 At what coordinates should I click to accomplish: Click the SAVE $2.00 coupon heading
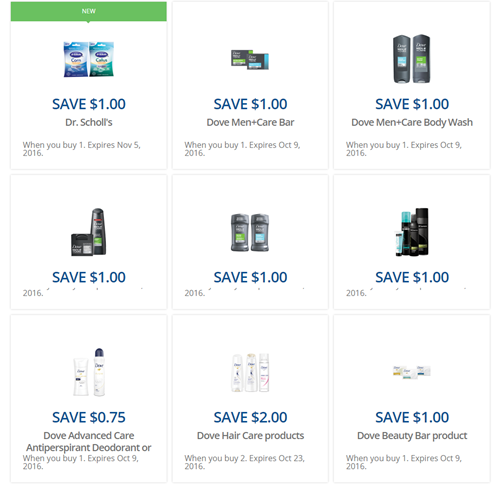250,417
